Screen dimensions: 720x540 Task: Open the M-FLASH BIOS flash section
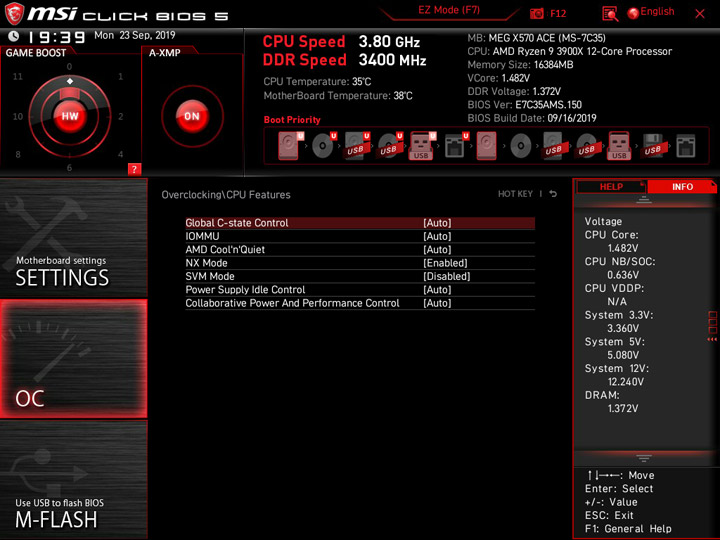[x=73, y=479]
